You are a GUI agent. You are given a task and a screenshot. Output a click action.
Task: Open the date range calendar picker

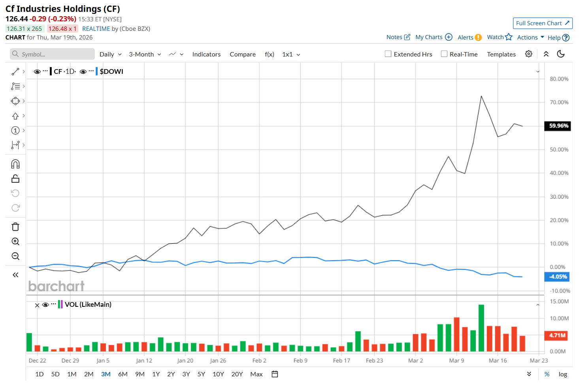(275, 374)
